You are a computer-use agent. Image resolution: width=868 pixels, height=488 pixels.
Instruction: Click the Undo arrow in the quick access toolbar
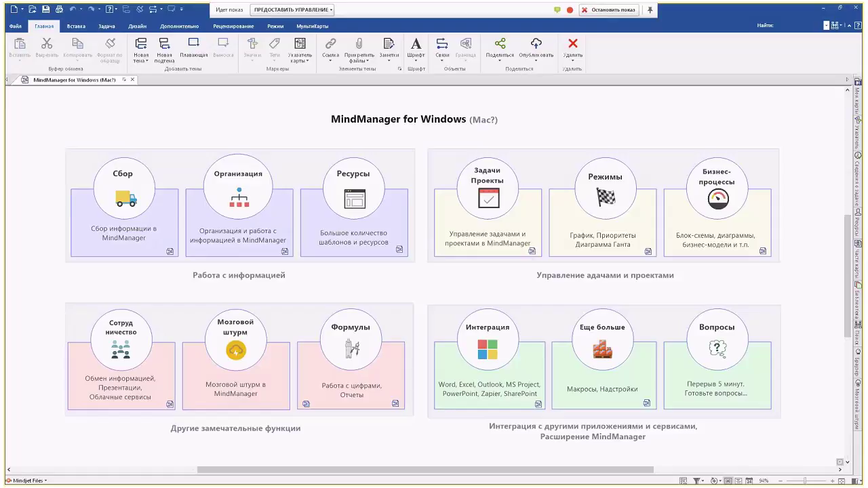click(73, 9)
